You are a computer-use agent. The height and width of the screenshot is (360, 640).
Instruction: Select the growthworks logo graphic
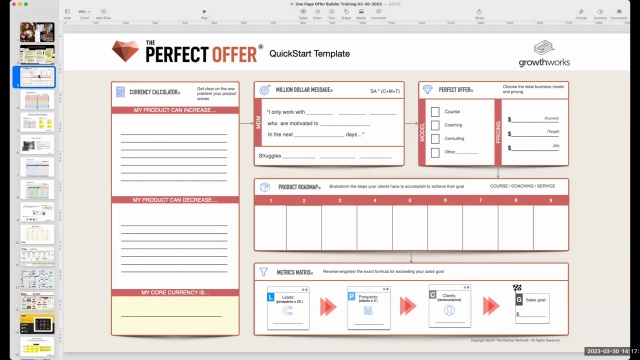click(544, 53)
